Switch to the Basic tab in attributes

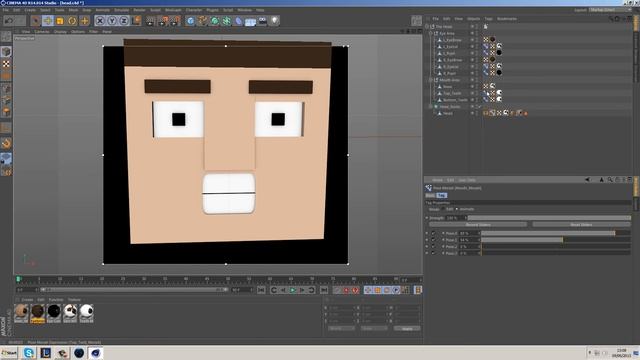(431, 196)
